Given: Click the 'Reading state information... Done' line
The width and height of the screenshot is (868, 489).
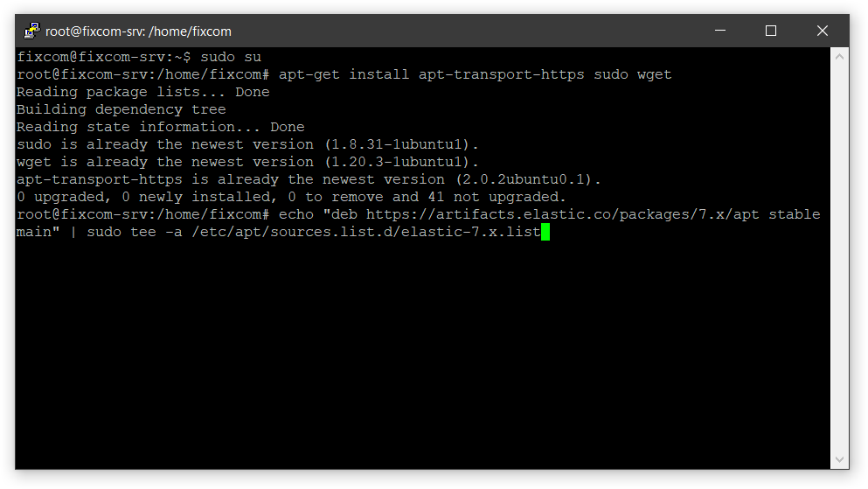Looking at the screenshot, I should (161, 127).
